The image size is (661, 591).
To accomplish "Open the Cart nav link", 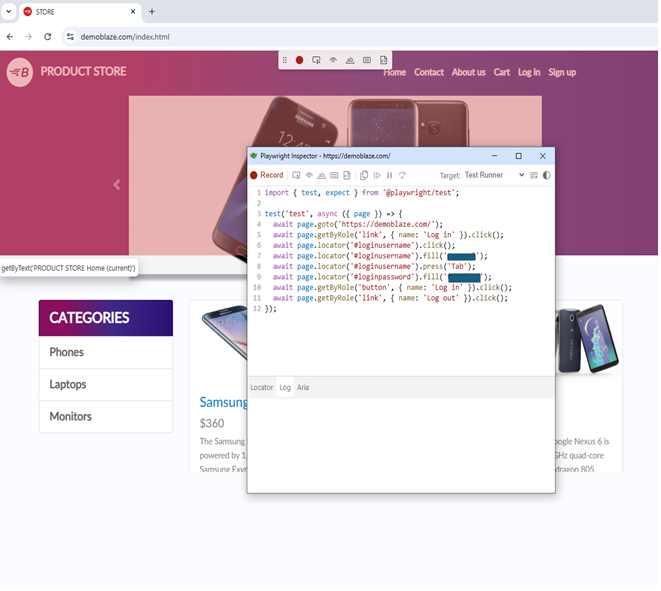I will click(x=502, y=73).
